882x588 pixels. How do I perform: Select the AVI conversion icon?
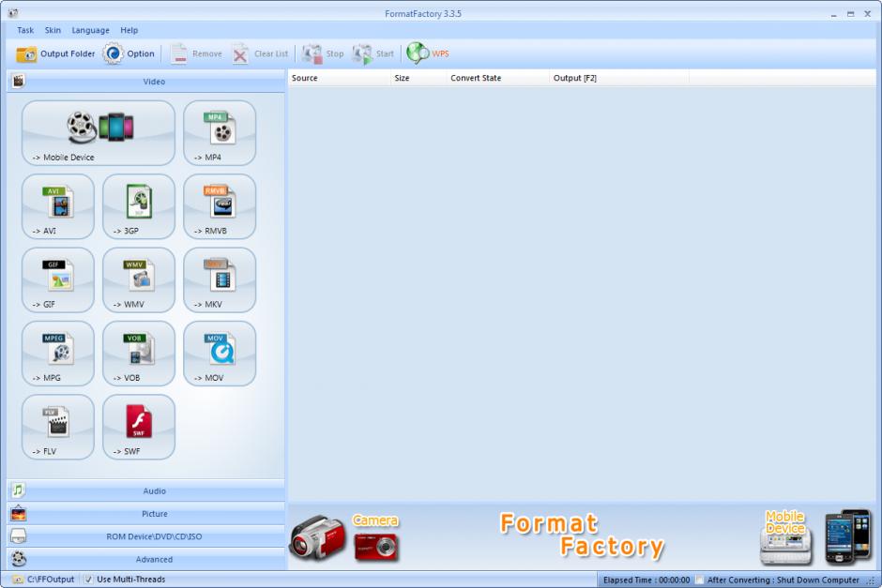[58, 206]
